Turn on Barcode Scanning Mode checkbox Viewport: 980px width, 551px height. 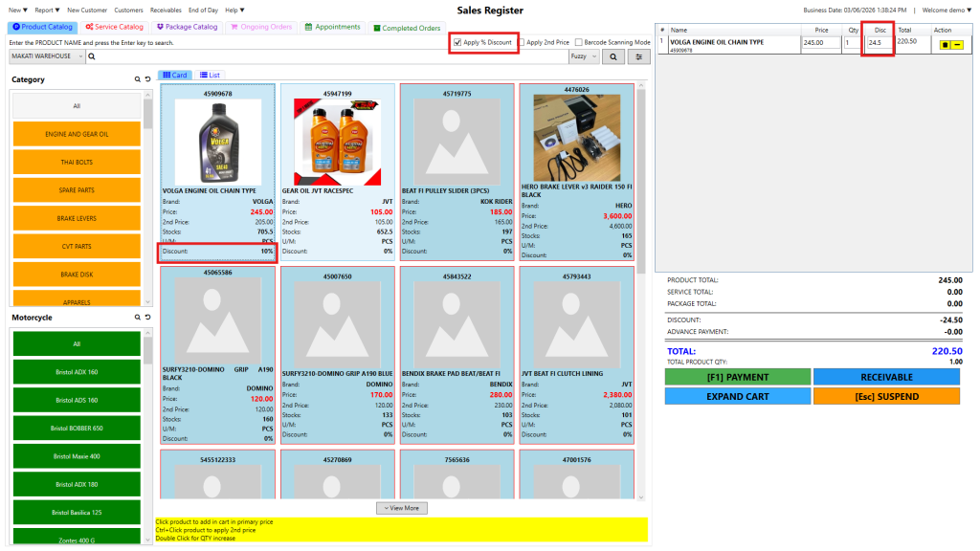coord(578,43)
